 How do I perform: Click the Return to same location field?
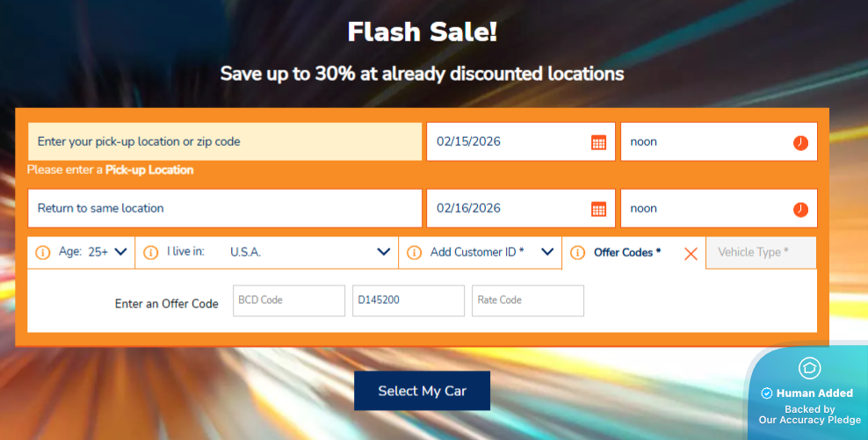225,209
